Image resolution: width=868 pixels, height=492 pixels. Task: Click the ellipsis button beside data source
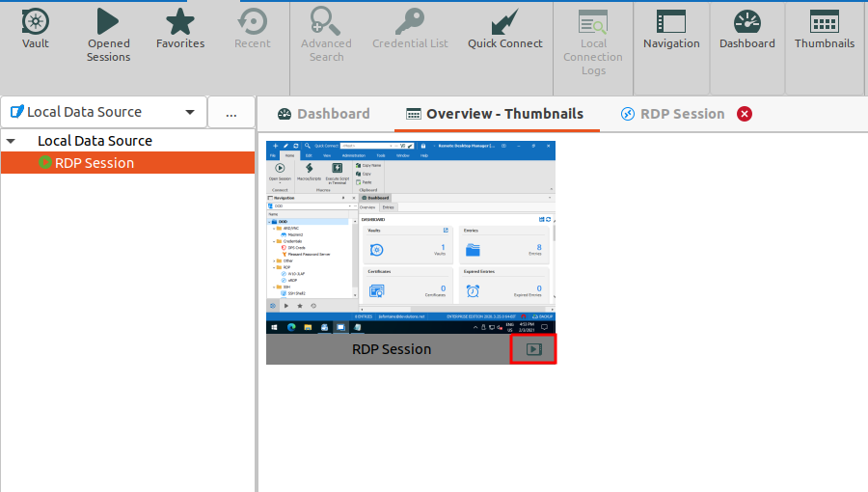(231, 113)
